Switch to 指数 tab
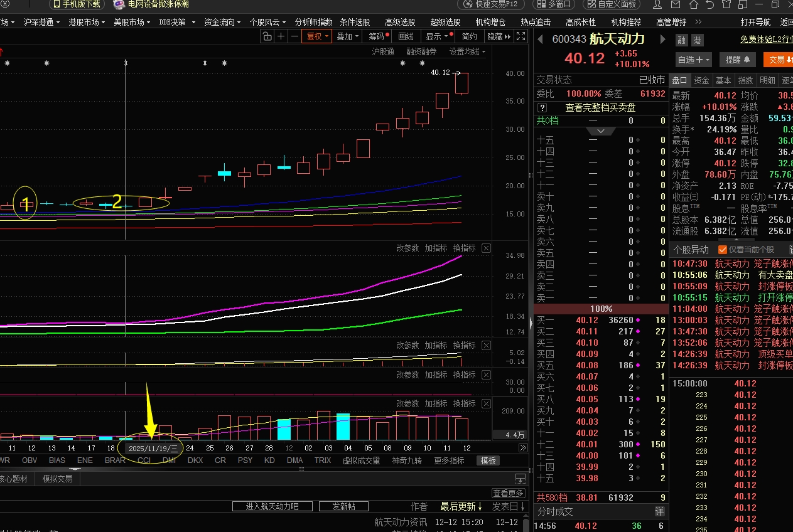The height and width of the screenshot is (532, 793). click(745, 80)
